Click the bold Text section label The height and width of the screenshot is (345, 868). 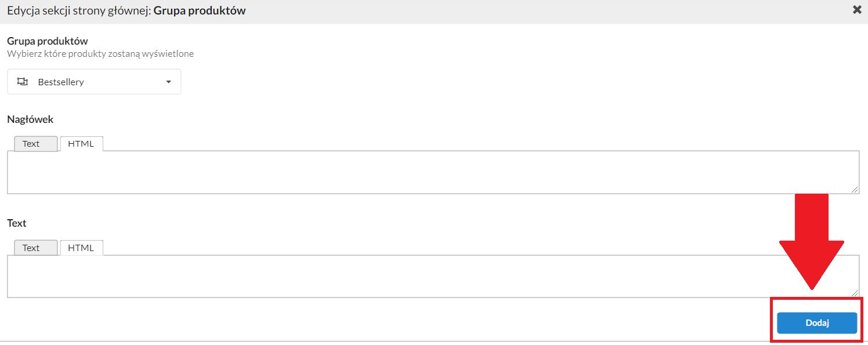click(17, 223)
